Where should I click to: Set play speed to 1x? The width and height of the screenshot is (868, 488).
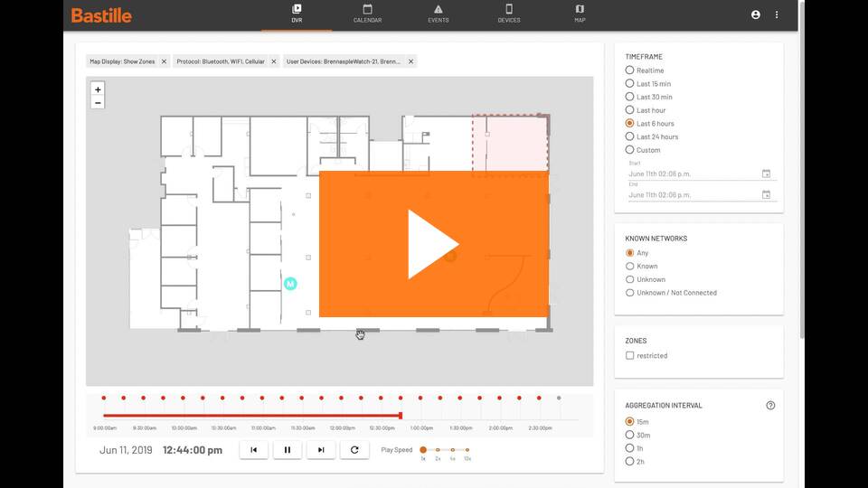pos(423,450)
